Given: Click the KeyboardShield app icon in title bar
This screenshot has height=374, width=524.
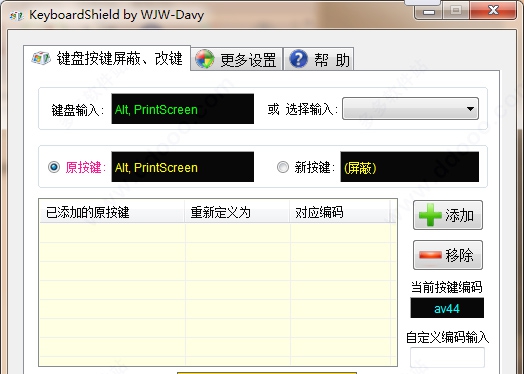Looking at the screenshot, I should pyautogui.click(x=17, y=15).
